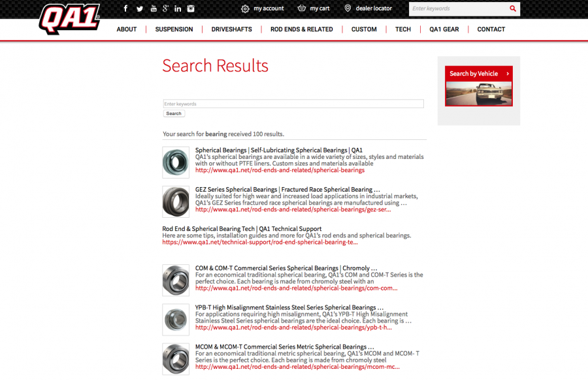Open the Self-Lubricating Spherical Bearings result thumbnail

176,162
